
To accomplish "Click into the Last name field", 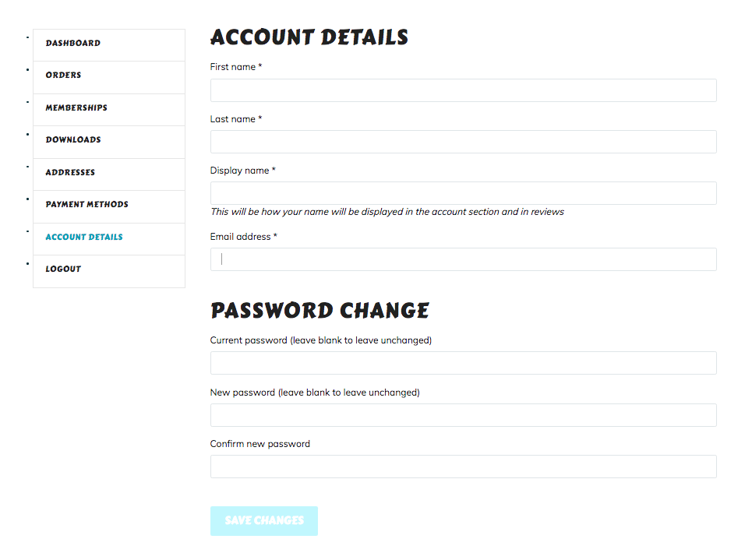I will point(463,142).
